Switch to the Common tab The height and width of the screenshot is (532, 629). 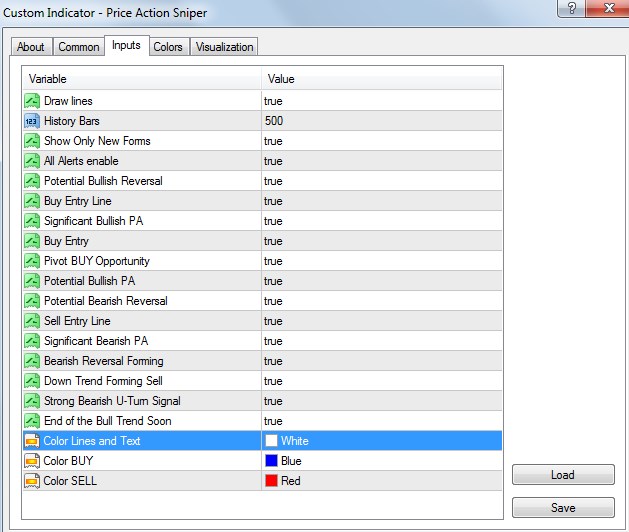[x=79, y=47]
